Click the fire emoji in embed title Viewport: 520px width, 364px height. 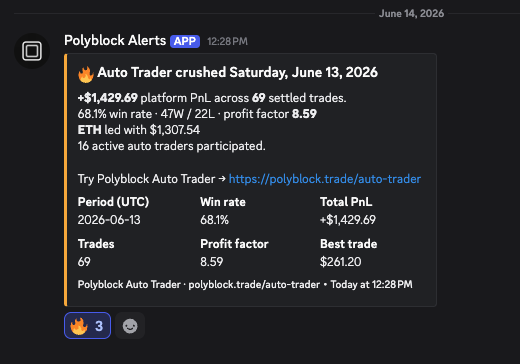coord(86,74)
